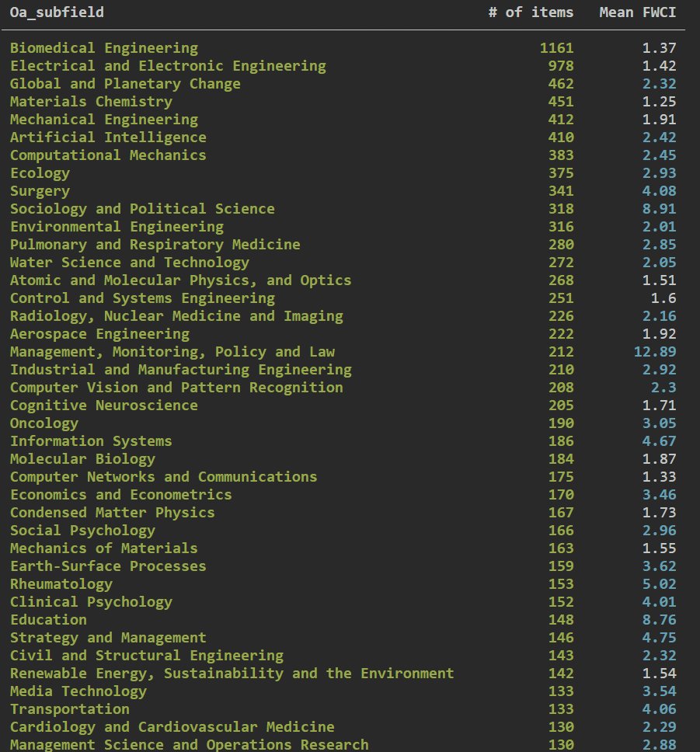Select Clinical Psychology subfield
The image size is (700, 752).
91,602
